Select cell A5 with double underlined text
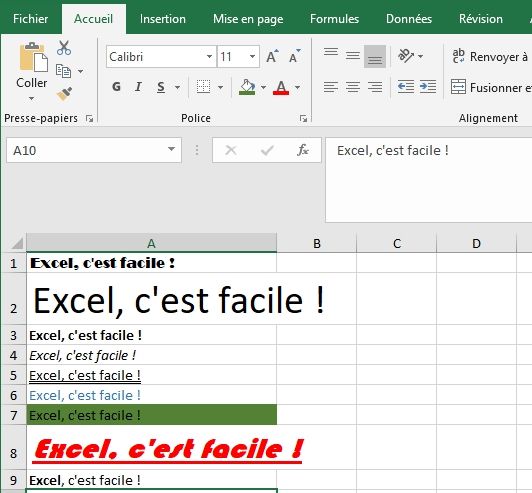Screen dimensions: 532x493 (152, 375)
